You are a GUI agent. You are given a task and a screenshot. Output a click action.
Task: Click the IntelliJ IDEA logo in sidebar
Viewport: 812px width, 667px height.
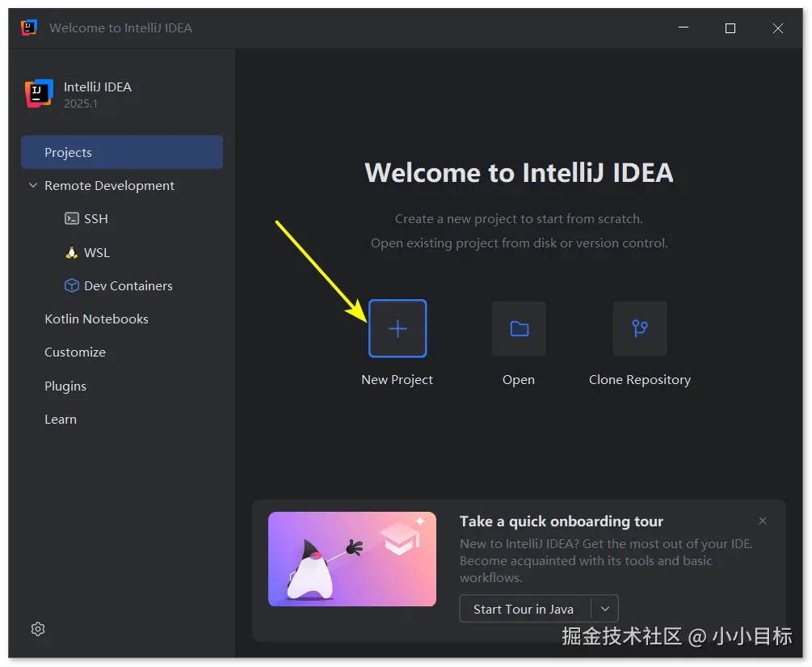click(x=39, y=94)
